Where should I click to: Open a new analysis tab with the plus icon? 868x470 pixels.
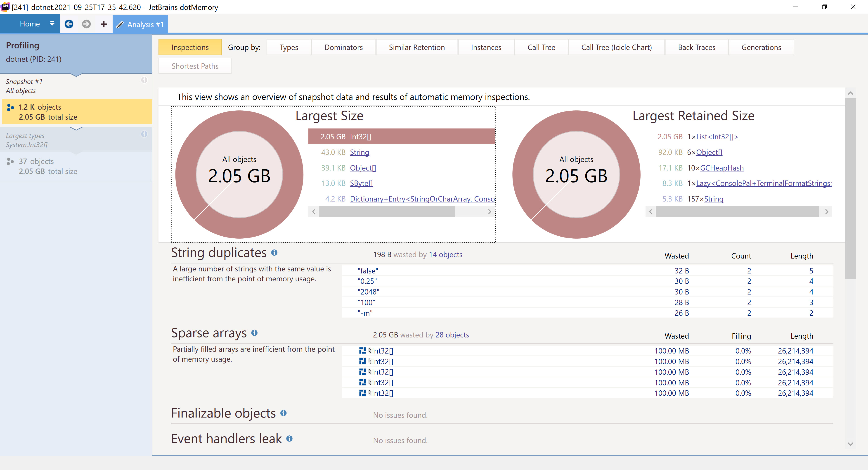104,24
